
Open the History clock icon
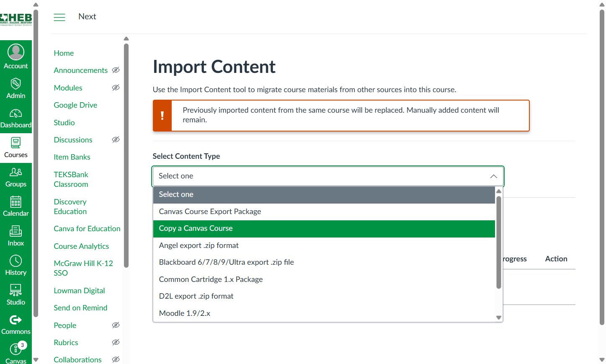tap(16, 261)
